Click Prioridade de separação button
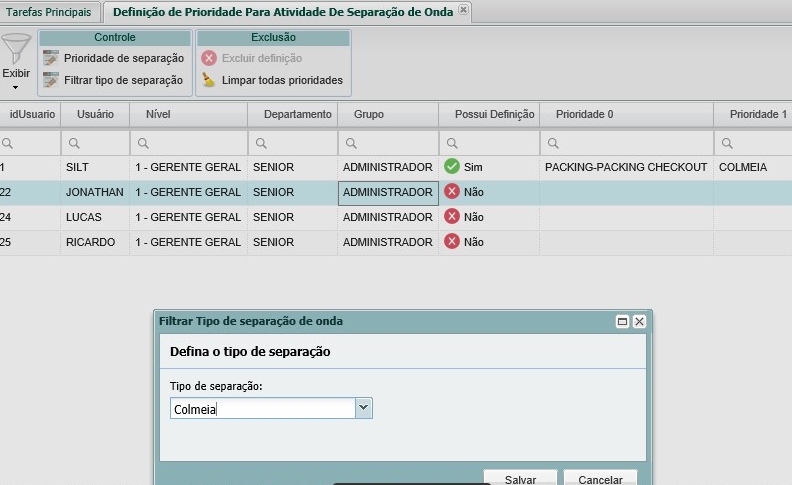The height and width of the screenshot is (485, 792). click(114, 58)
